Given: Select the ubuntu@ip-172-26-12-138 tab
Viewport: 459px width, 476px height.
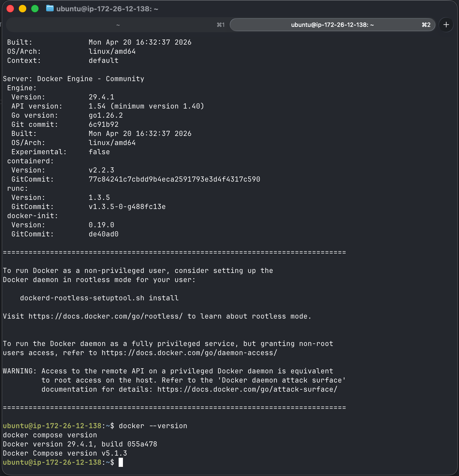Looking at the screenshot, I should [332, 25].
